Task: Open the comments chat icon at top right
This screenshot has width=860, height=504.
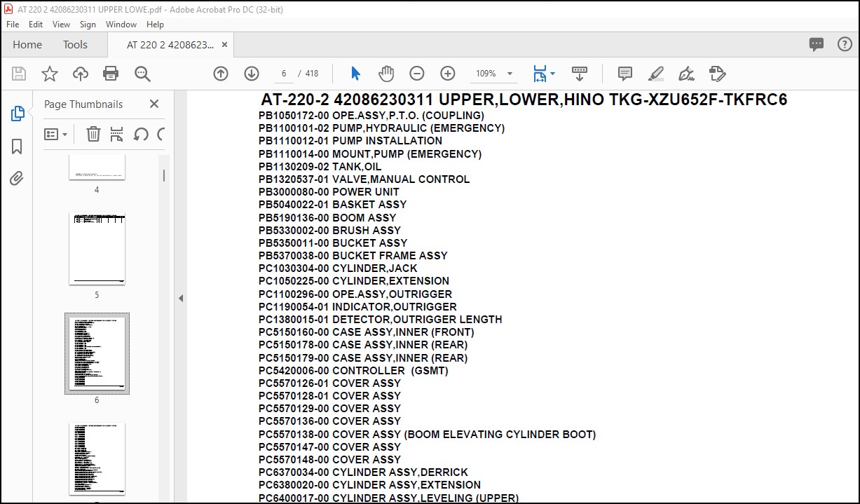Action: click(x=817, y=44)
